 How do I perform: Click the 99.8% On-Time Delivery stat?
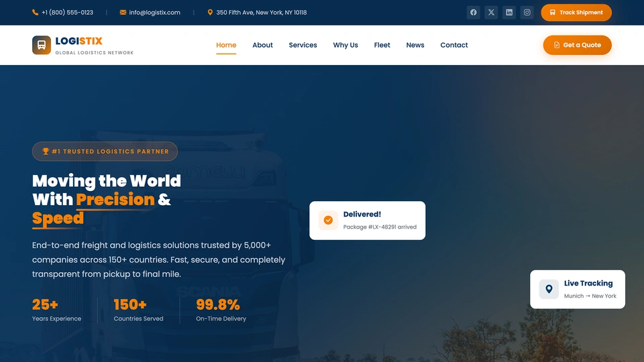tap(221, 310)
